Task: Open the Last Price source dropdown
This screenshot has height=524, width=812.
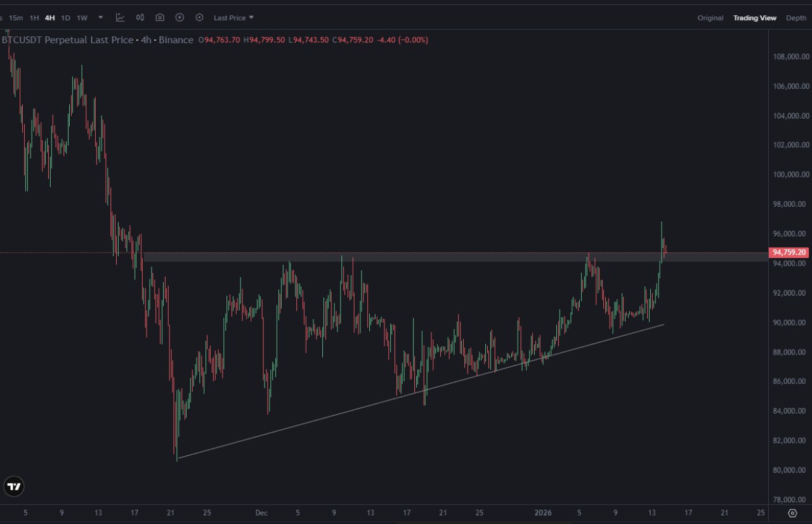Action: coord(233,17)
